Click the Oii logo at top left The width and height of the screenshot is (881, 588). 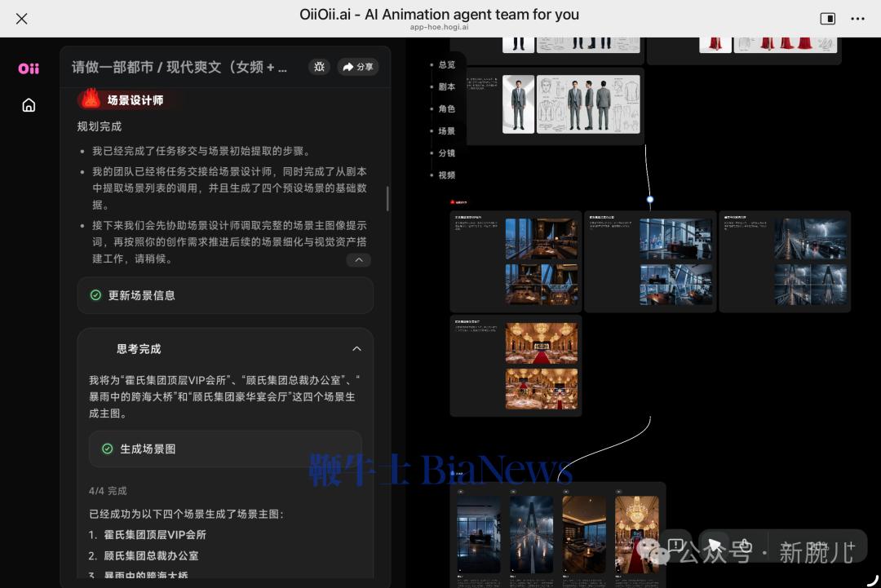[x=28, y=69]
